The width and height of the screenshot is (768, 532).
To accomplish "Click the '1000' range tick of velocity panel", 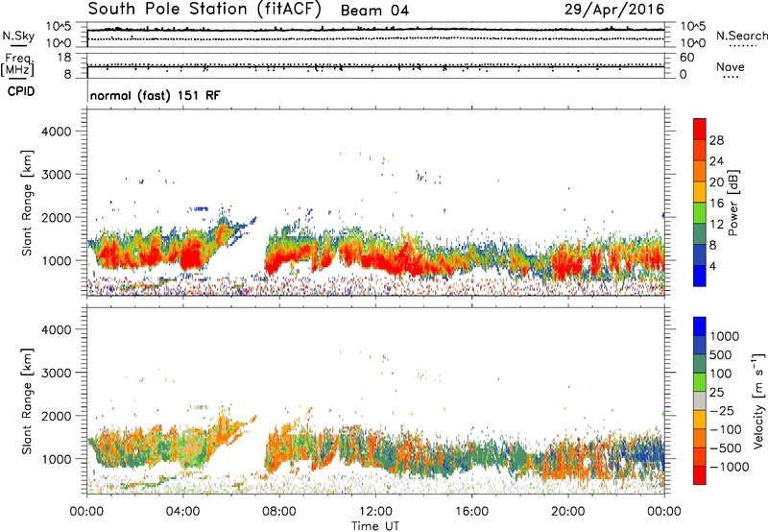I will click(56, 459).
